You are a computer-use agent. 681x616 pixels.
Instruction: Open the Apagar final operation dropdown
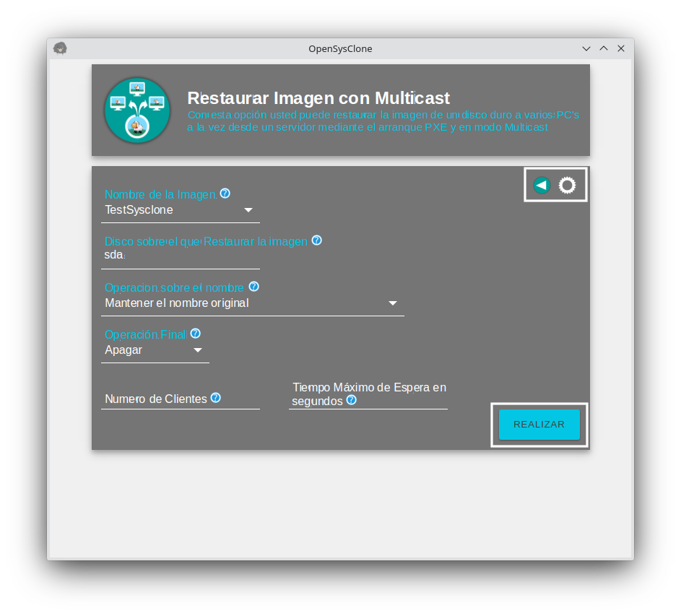coord(155,350)
